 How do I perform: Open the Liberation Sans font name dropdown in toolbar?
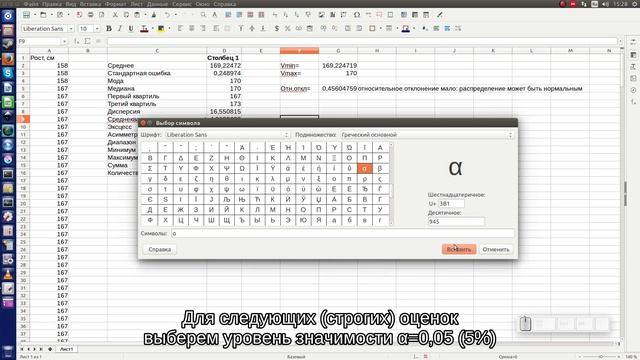click(x=71, y=29)
